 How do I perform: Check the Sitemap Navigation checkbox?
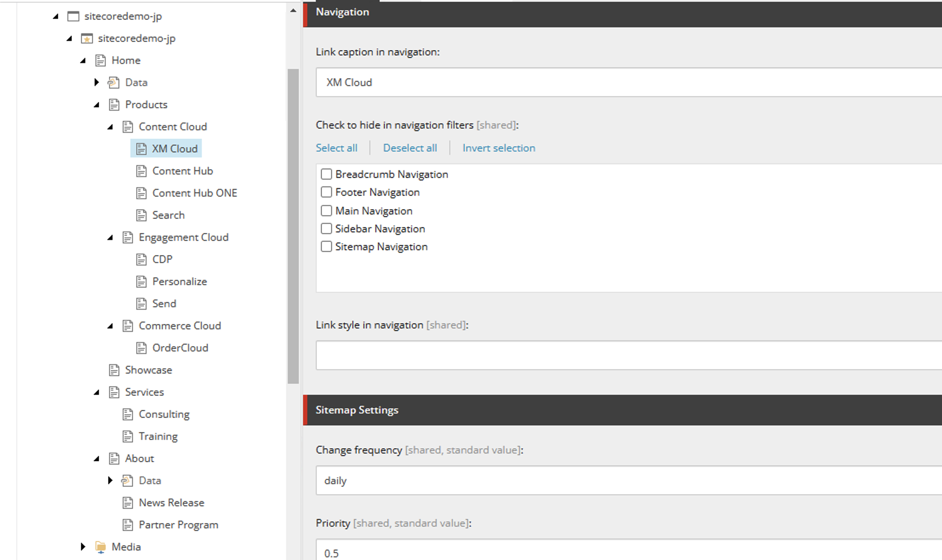[x=326, y=246]
